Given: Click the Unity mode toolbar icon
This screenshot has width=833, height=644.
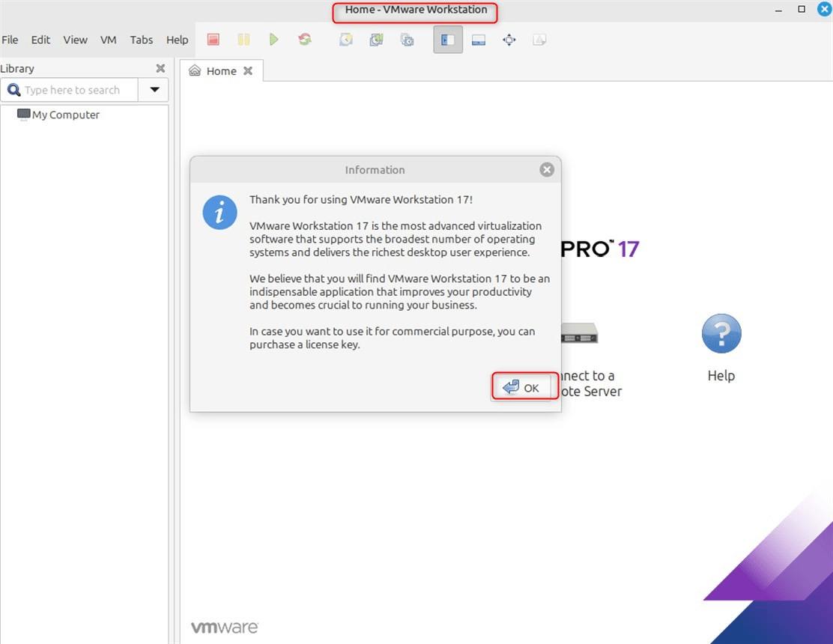Looking at the screenshot, I should [539, 40].
